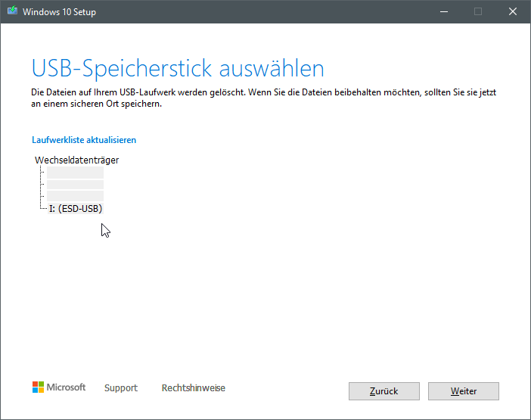This screenshot has width=531, height=420.
Task: Select second blurred drive in list
Action: pos(75,185)
